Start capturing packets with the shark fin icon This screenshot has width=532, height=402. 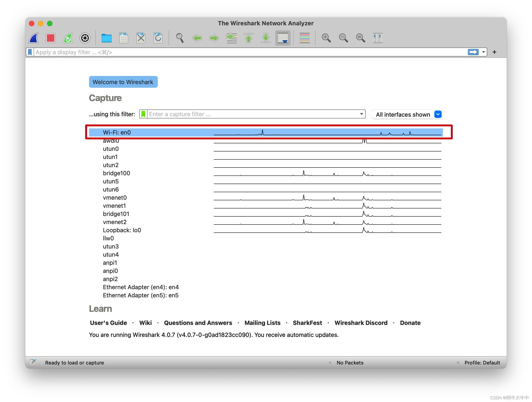pyautogui.click(x=34, y=38)
